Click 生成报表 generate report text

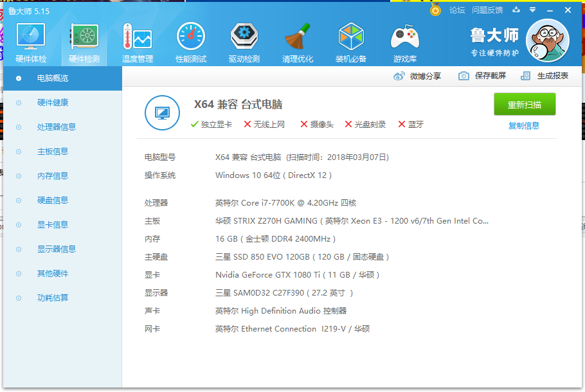click(553, 76)
